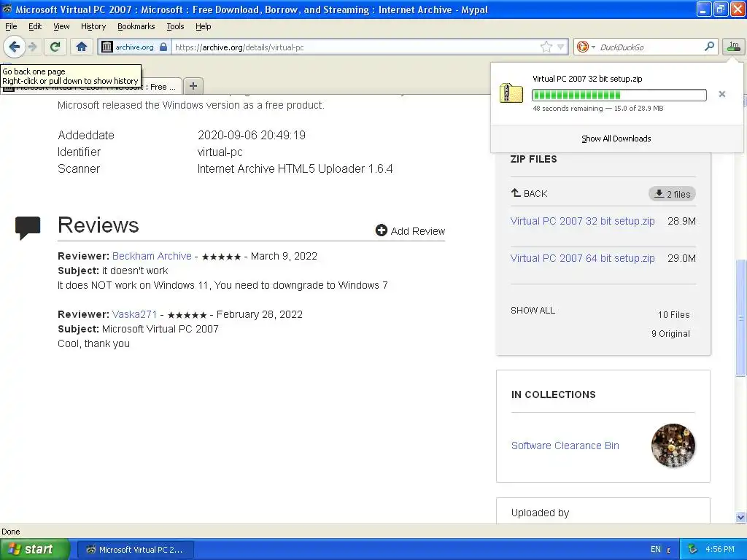747x560 pixels.
Task: Click the EN language indicator
Action: (x=656, y=550)
